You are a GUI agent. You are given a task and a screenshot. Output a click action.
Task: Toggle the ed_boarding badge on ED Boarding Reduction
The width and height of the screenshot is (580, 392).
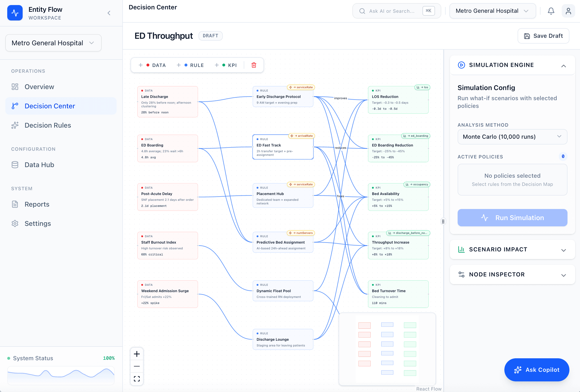click(416, 136)
